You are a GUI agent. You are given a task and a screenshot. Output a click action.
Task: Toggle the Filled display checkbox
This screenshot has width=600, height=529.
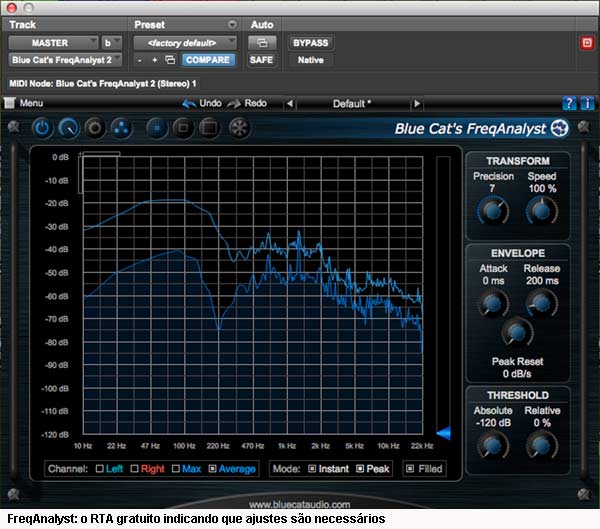click(x=410, y=469)
